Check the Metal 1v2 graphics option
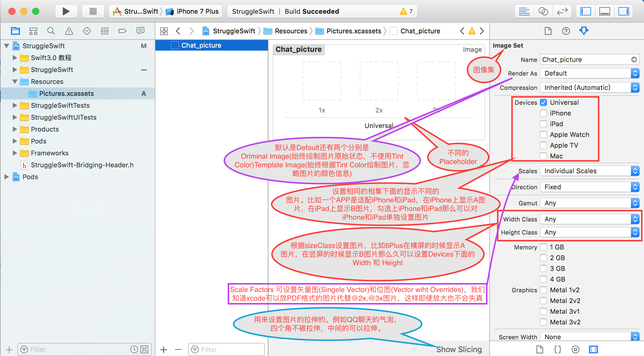The height and width of the screenshot is (356, 644). (x=543, y=290)
